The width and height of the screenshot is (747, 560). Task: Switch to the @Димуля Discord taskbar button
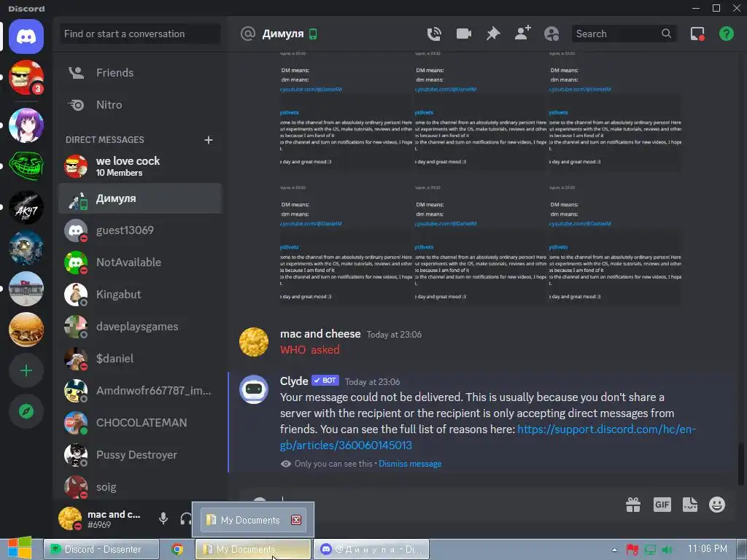[371, 550]
